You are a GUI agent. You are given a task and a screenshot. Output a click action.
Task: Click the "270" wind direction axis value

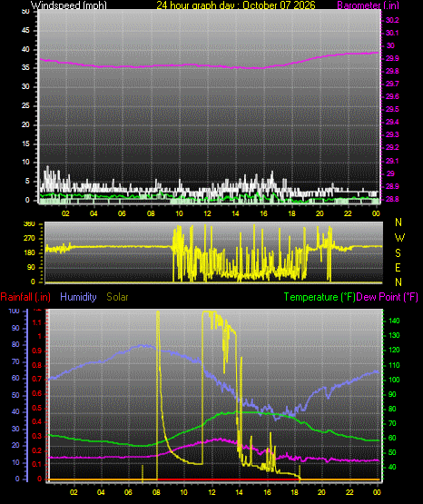point(29,239)
